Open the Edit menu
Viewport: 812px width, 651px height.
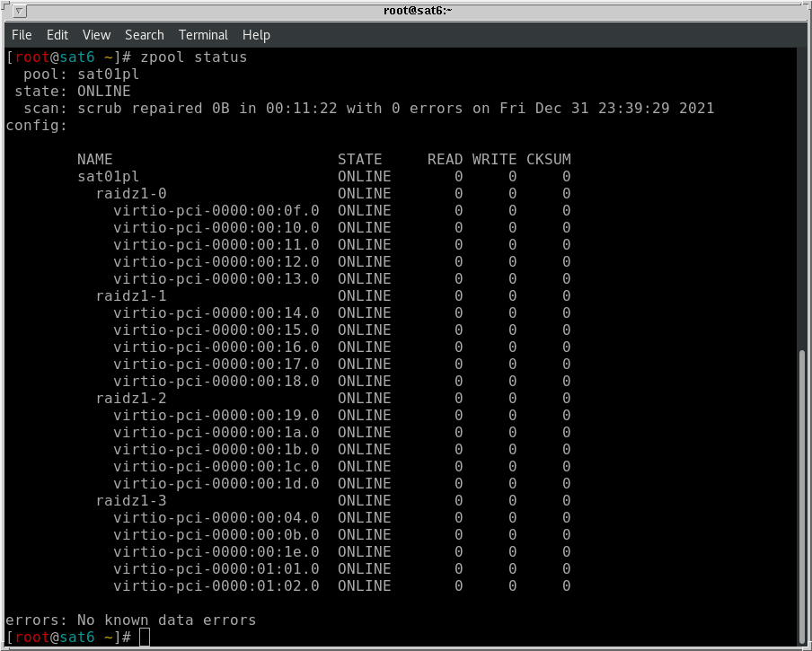(x=57, y=35)
